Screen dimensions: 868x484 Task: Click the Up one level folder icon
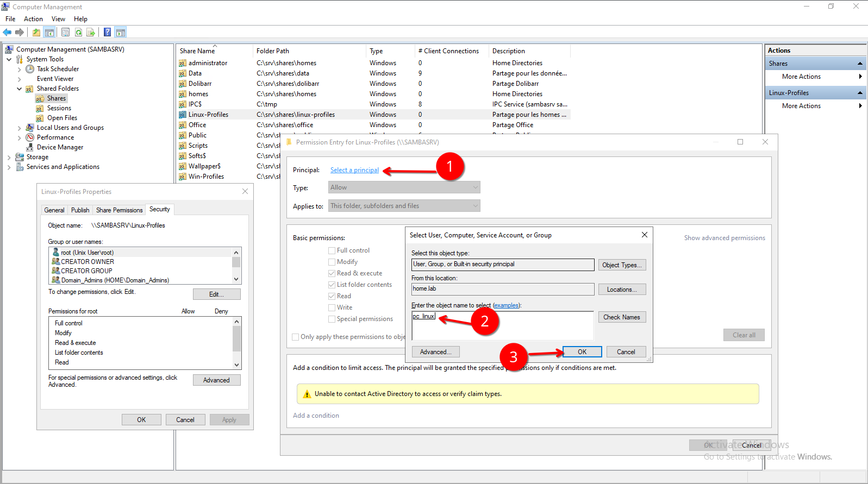(36, 33)
